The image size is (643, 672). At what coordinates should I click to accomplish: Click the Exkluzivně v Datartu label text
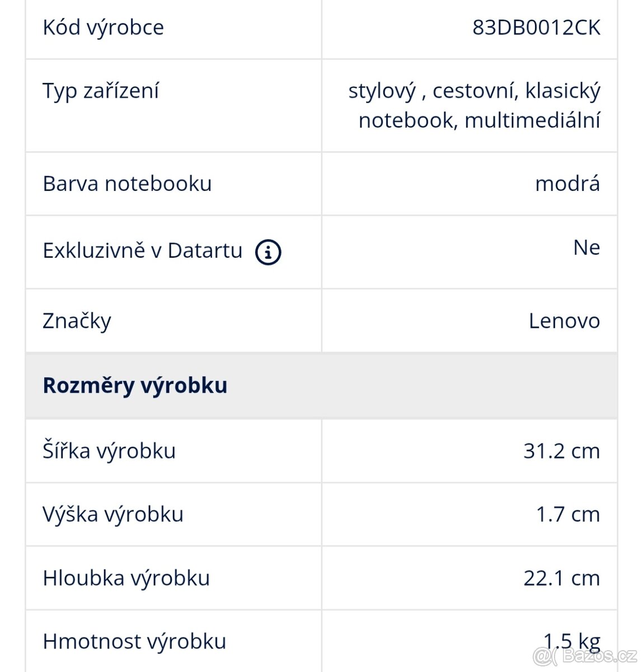pos(143,250)
